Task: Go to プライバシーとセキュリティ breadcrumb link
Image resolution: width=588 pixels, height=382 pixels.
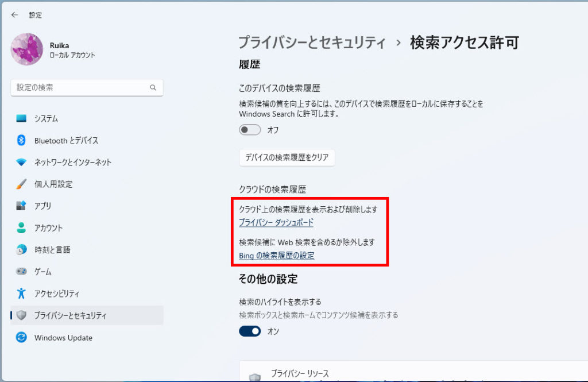Action: click(x=312, y=43)
